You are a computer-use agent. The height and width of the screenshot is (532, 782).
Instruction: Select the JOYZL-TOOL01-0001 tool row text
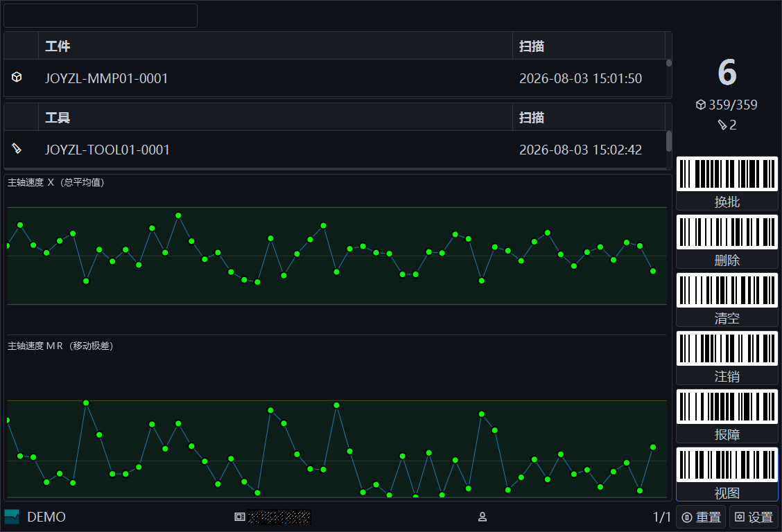(107, 150)
